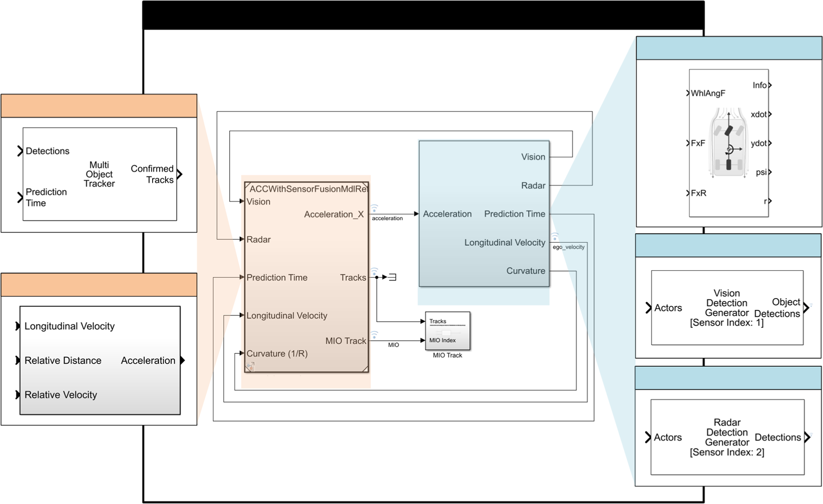
Task: Click the model reference badge in the ACC block corner
Action: pyautogui.click(x=250, y=367)
